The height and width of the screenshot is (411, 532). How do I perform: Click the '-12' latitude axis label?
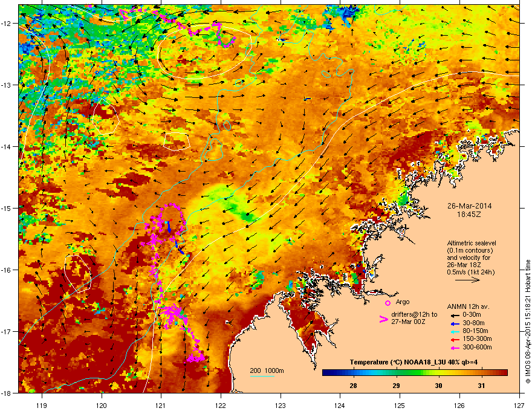[6, 24]
